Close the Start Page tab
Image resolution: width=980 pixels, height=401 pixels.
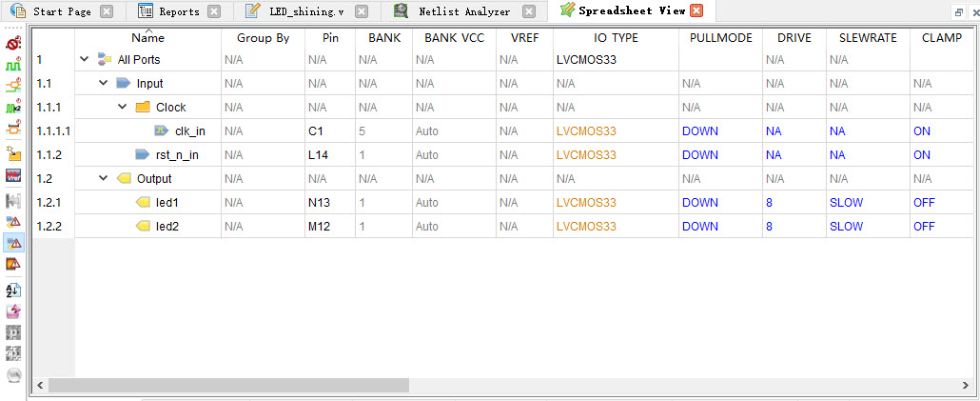107,11
